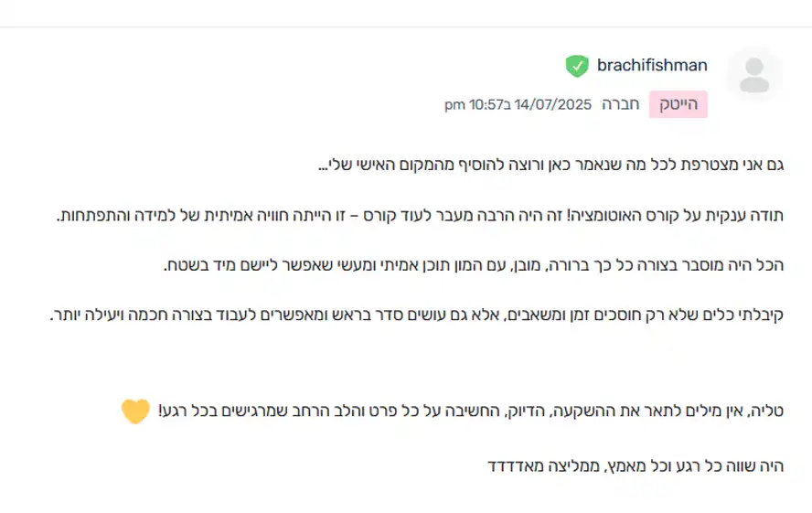
Task: Click the חברה member label
Action: click(620, 104)
